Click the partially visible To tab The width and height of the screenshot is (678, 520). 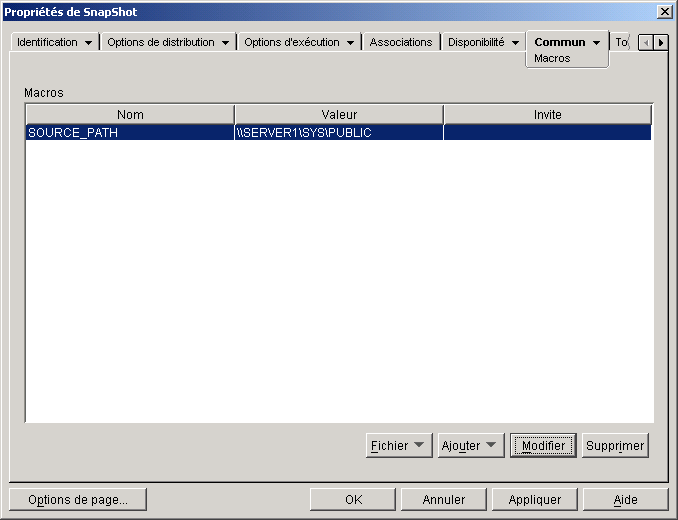coord(622,42)
